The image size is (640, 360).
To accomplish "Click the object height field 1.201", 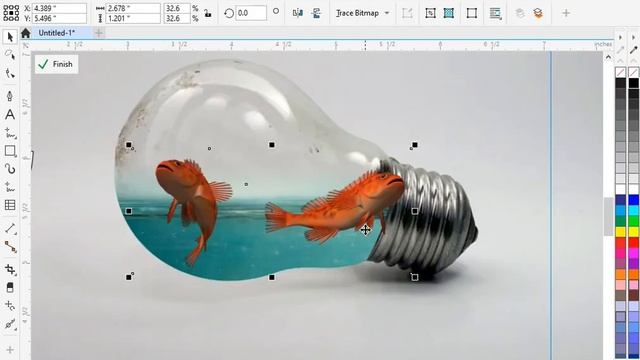I will (x=133, y=18).
